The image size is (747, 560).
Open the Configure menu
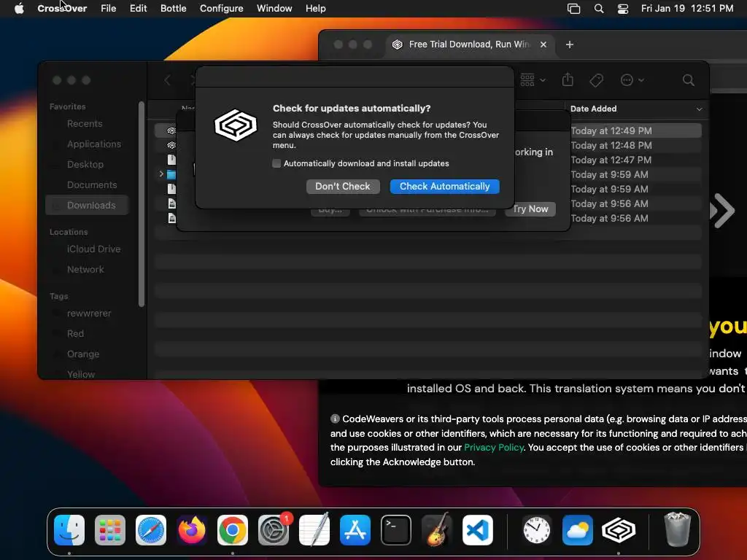[221, 8]
